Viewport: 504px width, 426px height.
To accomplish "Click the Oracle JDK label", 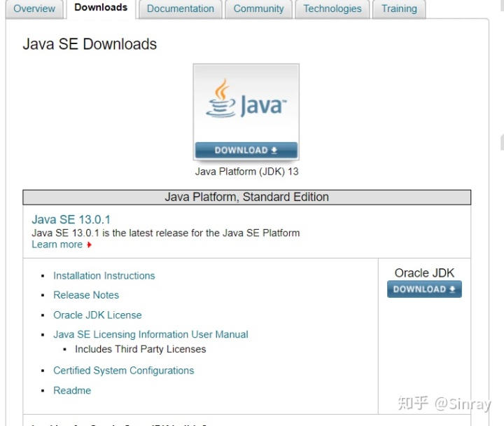I will pyautogui.click(x=424, y=273).
